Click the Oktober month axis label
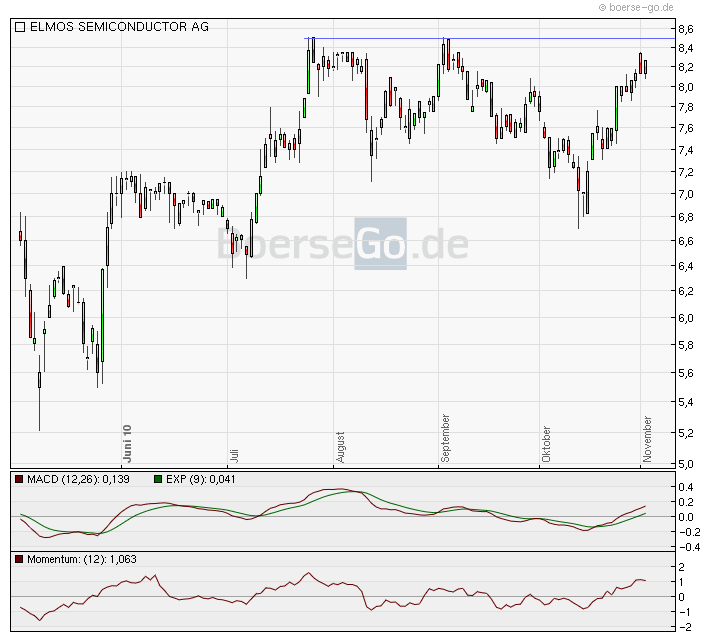720x641 pixels. pos(546,444)
